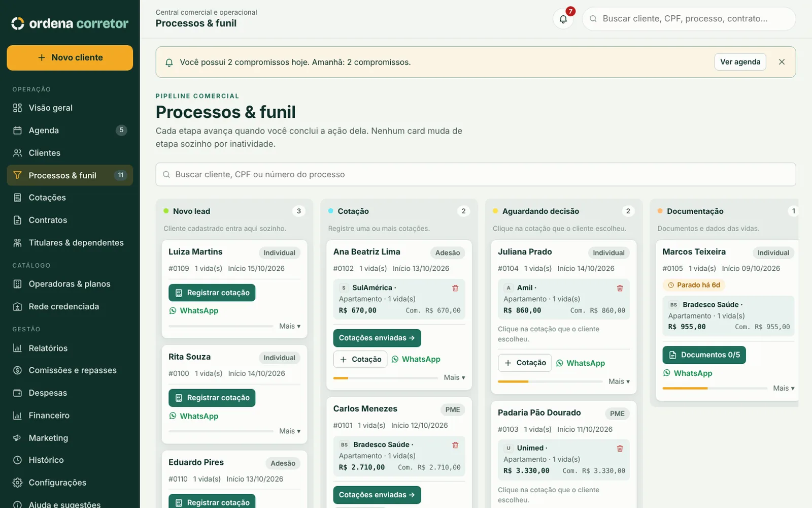Viewport: 812px width, 508px height.
Task: Register quote for Rita Souza
Action: [212, 398]
